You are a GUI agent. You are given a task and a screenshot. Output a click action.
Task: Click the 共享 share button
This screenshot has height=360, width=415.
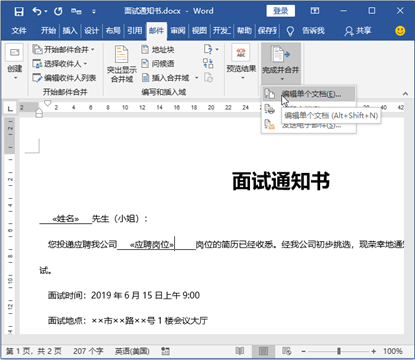tap(358, 31)
